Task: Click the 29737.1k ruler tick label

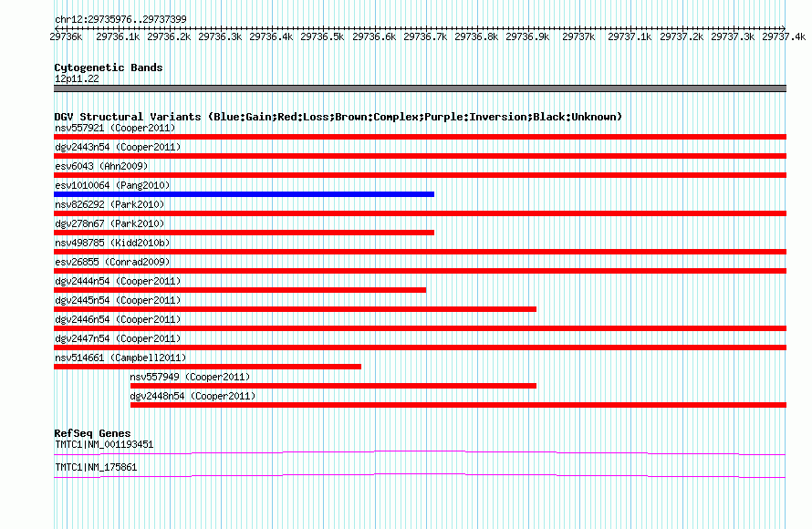Action: [630, 36]
